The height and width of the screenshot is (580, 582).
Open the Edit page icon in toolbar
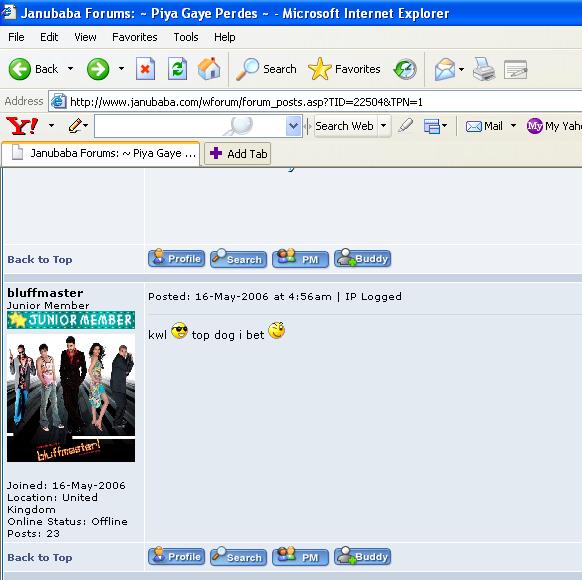pos(516,69)
